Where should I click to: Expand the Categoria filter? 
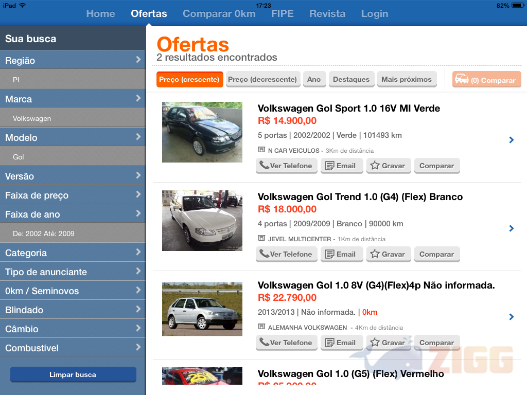point(73,252)
